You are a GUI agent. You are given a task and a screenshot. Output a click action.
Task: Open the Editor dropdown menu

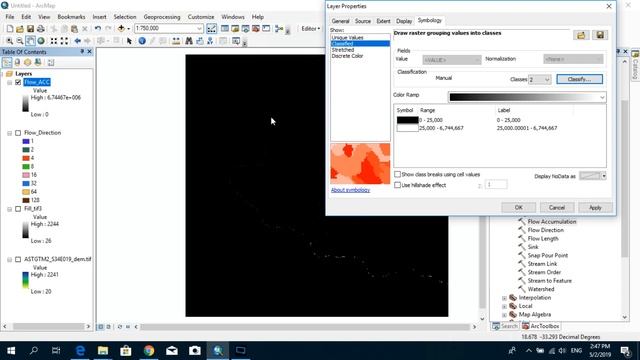click(311, 29)
